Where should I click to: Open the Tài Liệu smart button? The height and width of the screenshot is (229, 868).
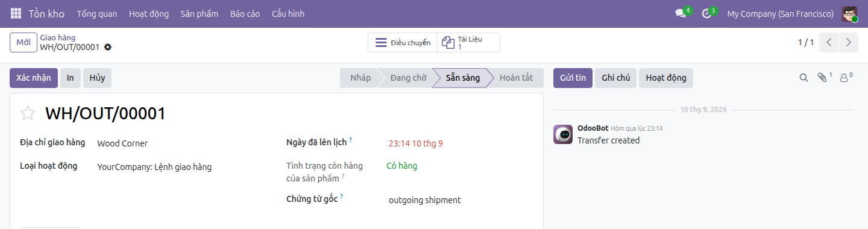[468, 42]
